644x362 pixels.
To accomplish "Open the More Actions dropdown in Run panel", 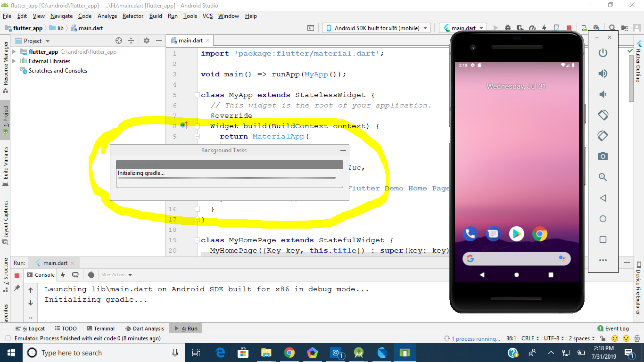I will coord(116,275).
